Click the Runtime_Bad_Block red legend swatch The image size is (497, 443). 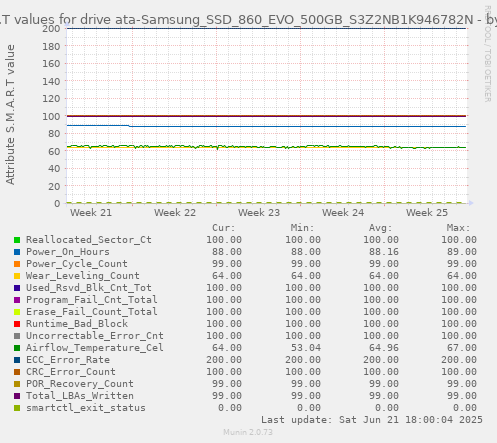point(17,324)
